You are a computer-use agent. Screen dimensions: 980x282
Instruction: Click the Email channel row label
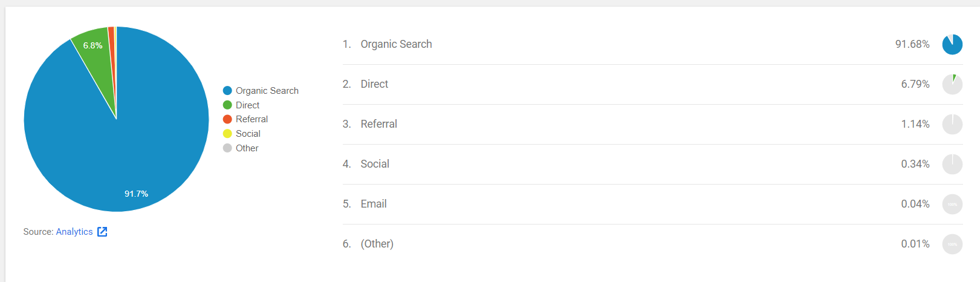click(x=374, y=204)
